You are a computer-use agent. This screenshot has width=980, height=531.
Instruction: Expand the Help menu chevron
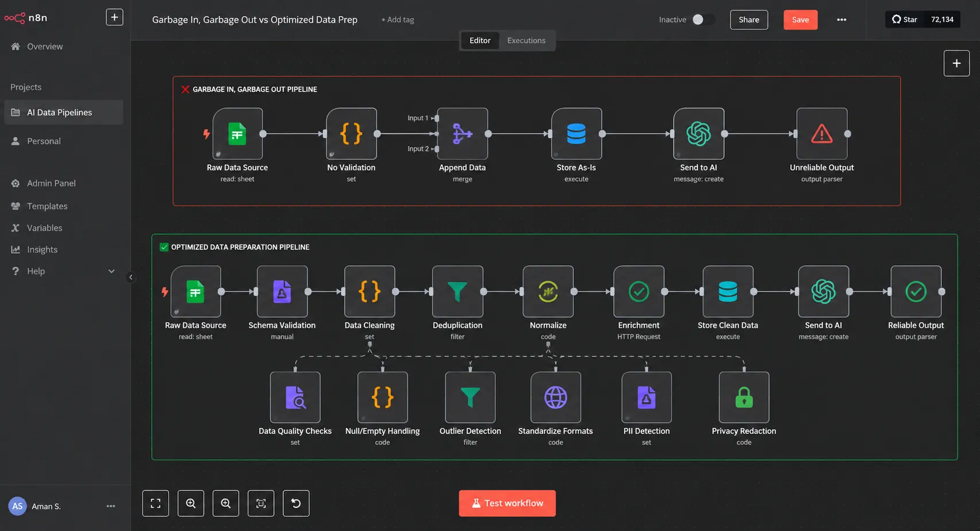[112, 271]
